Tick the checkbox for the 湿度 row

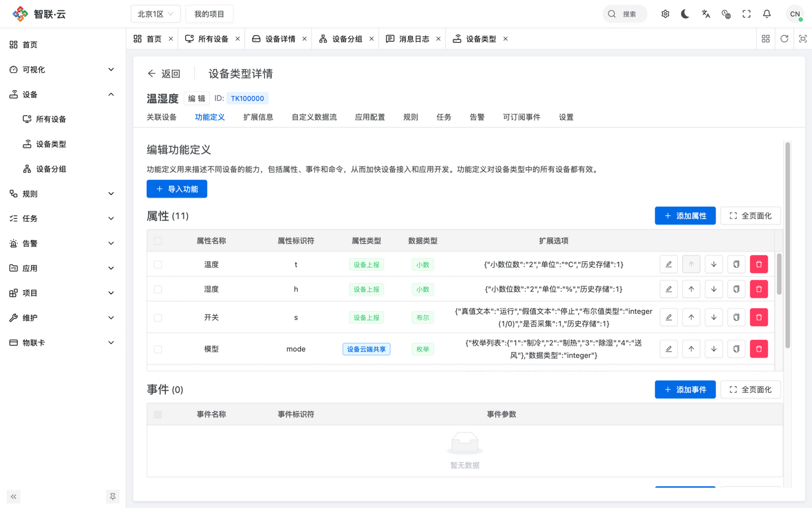pos(158,290)
